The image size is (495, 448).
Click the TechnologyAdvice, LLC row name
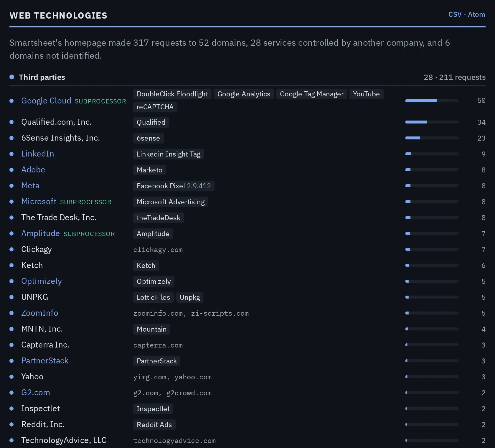(x=64, y=440)
